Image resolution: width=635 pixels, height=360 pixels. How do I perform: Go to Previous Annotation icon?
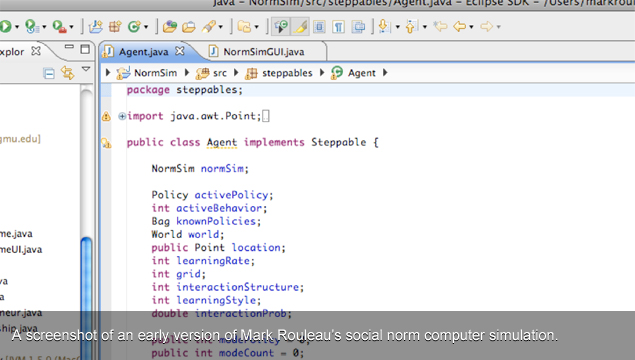click(411, 27)
